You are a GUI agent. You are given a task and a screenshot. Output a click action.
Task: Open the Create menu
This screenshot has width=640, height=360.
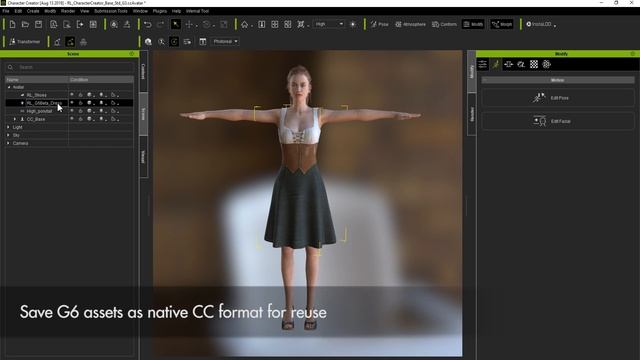click(x=33, y=11)
